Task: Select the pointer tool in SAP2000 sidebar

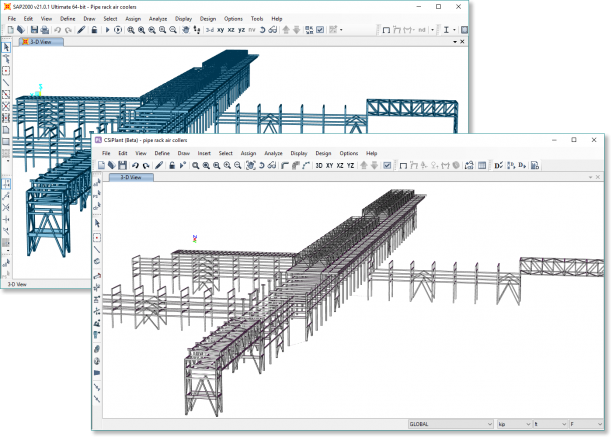Action: 6,48
